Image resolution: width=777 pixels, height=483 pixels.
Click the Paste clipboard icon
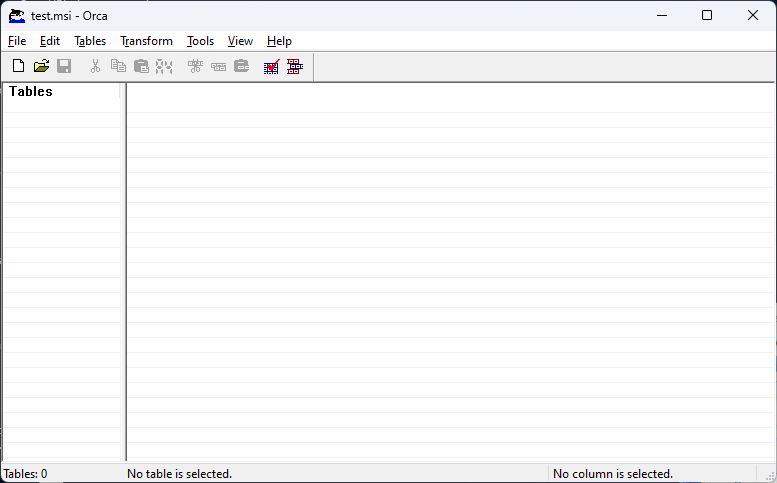coord(141,66)
